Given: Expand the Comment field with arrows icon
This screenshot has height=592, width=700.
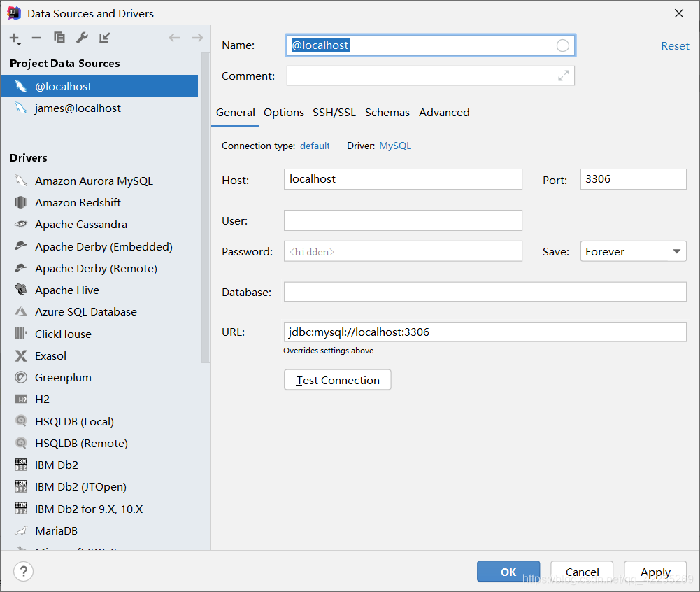Looking at the screenshot, I should pyautogui.click(x=564, y=76).
